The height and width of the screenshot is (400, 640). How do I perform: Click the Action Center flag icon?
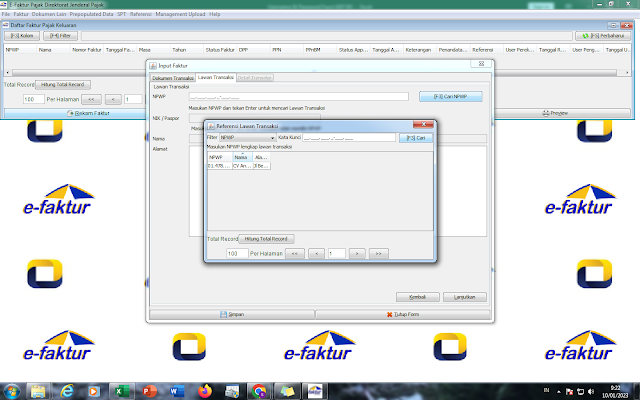click(x=569, y=391)
